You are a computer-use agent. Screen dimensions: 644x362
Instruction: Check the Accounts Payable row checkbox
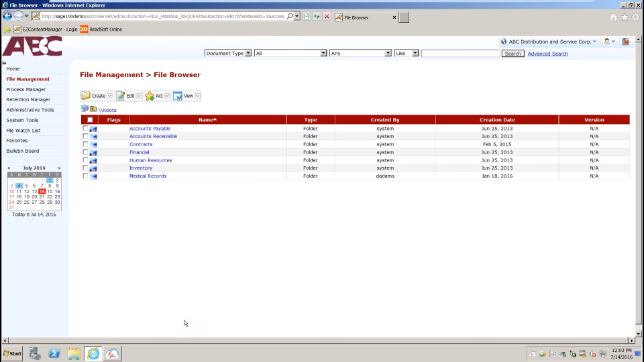tap(85, 129)
